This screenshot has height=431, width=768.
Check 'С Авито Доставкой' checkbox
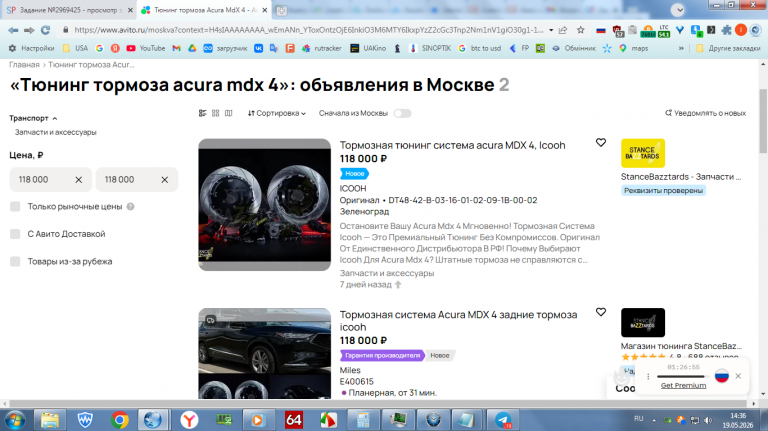click(x=15, y=234)
